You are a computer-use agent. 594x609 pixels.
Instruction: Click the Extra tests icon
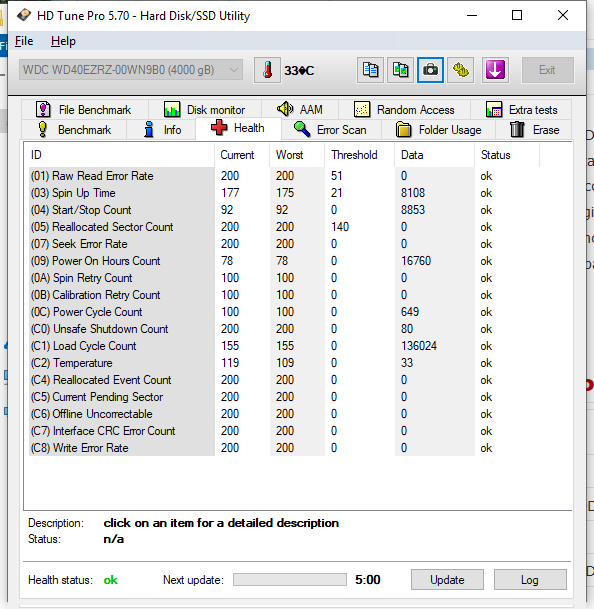point(494,110)
